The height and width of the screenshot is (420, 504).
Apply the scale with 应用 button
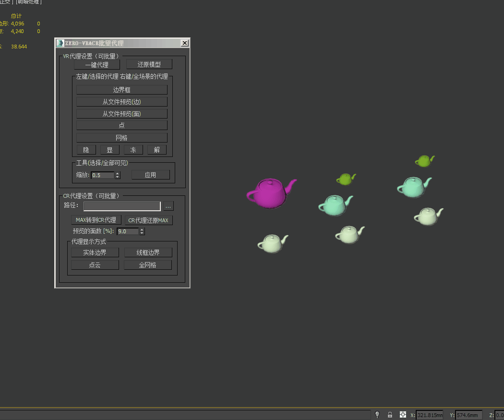(150, 175)
